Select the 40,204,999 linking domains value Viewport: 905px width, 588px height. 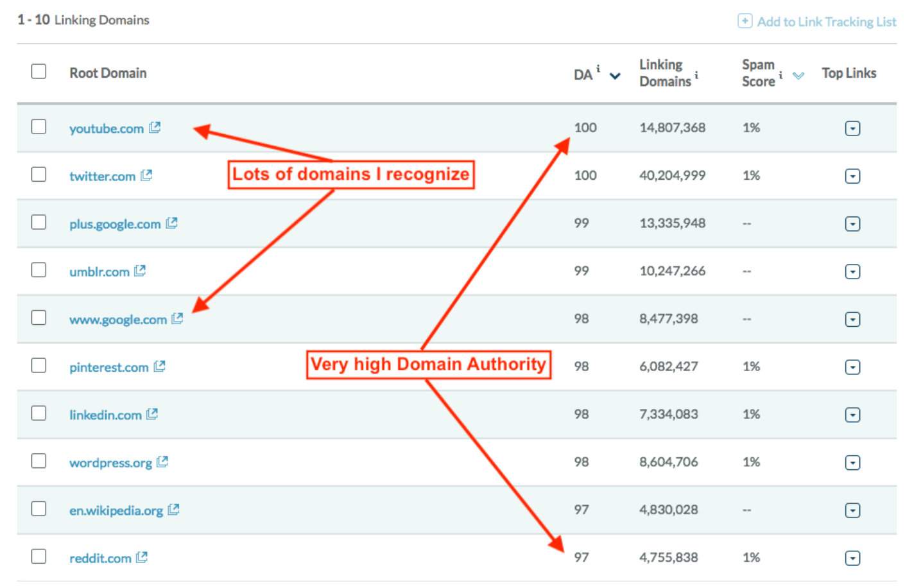[672, 175]
